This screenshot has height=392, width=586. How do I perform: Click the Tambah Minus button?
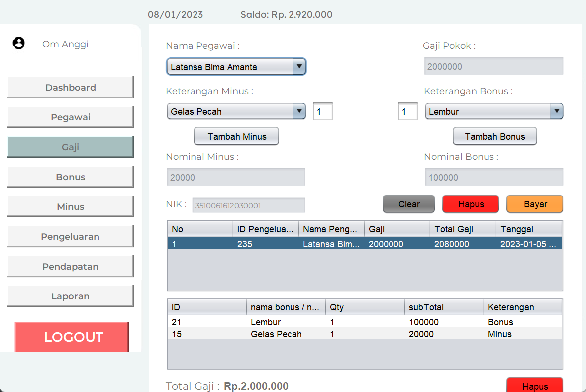pyautogui.click(x=236, y=136)
